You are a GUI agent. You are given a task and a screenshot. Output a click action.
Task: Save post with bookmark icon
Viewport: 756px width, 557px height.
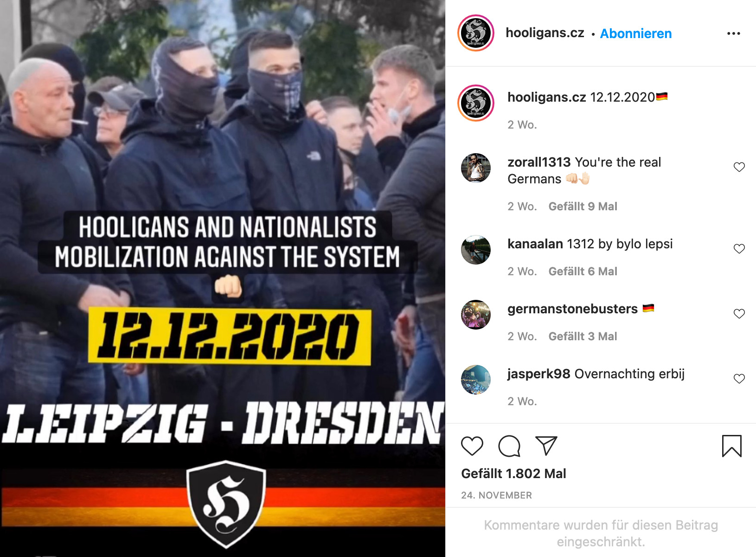coord(732,446)
